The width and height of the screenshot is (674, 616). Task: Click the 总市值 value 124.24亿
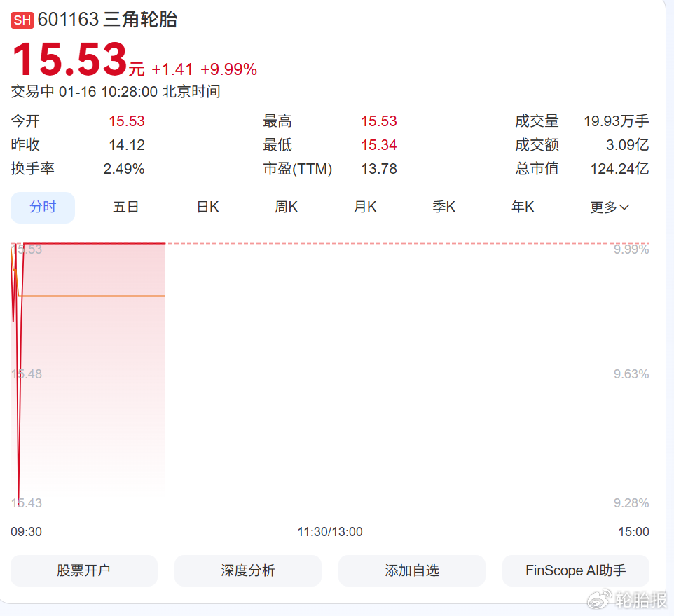[619, 169]
